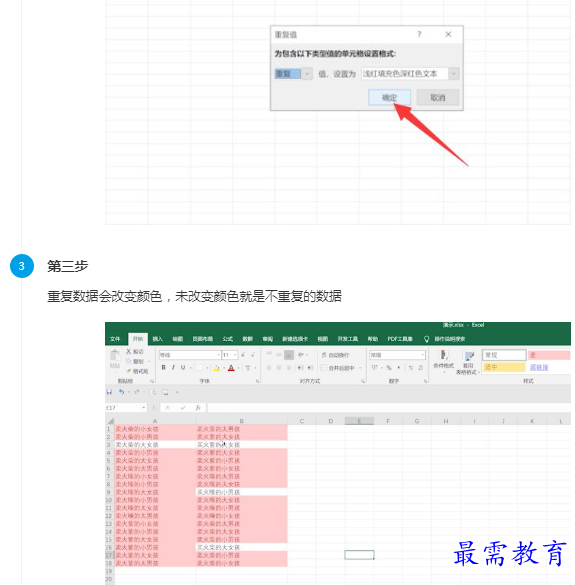Click the 操作说明搜索 search field
Screen dimensions: 575x585
tap(450, 339)
